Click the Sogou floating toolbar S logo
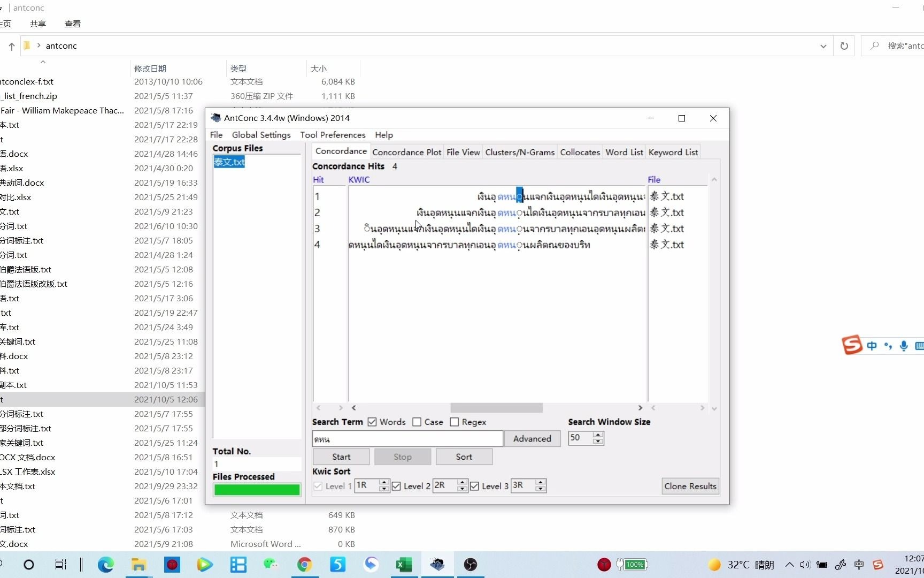924x578 pixels. click(x=852, y=345)
